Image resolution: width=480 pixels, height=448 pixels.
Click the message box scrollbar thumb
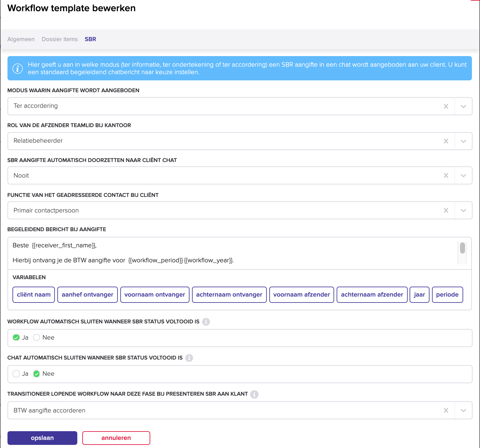[x=463, y=248]
